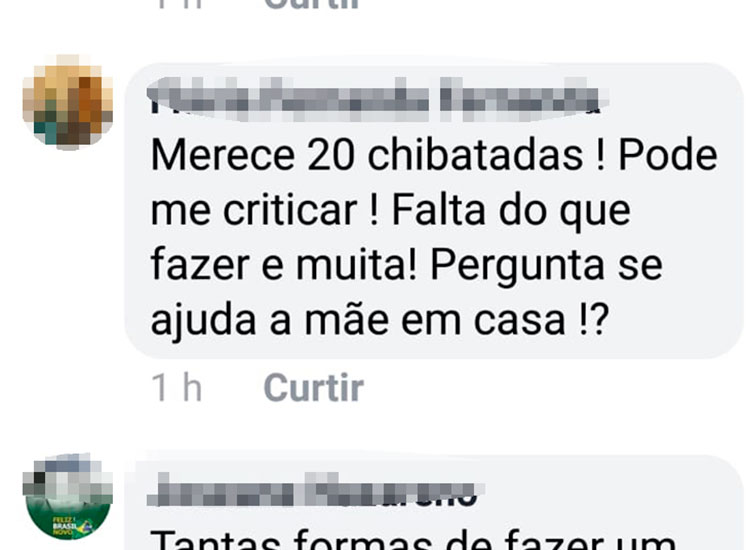
Task: Open the blurred name above "Merece 20 chibatadas"
Action: point(375,98)
